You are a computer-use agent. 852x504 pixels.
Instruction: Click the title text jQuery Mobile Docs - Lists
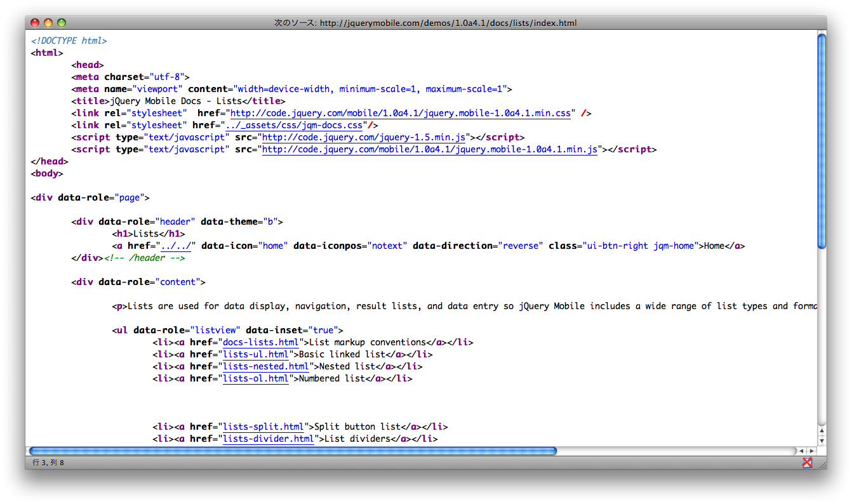pos(176,102)
